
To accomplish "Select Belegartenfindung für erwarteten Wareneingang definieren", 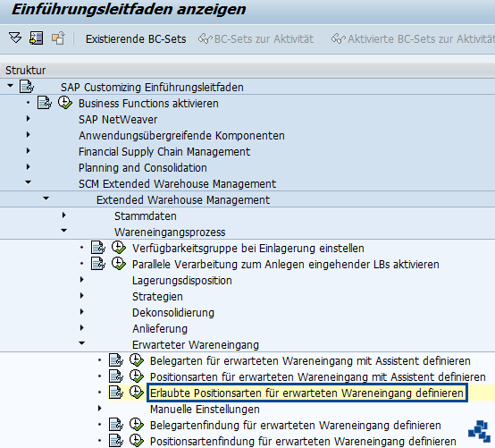I will [295, 426].
